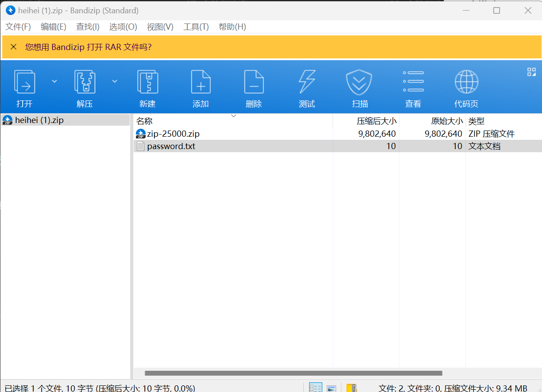Screen dimensions: 542x392
Task: Click the yellow archive icon in status bar
Action: [352, 388]
